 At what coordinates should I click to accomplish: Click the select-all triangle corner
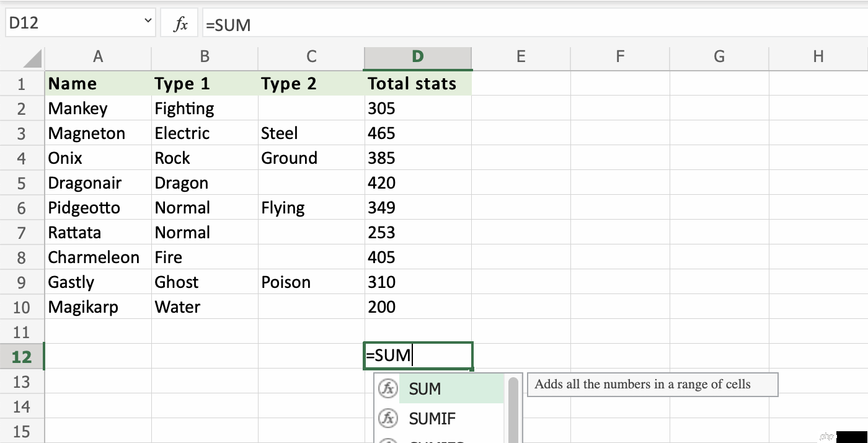[33, 59]
